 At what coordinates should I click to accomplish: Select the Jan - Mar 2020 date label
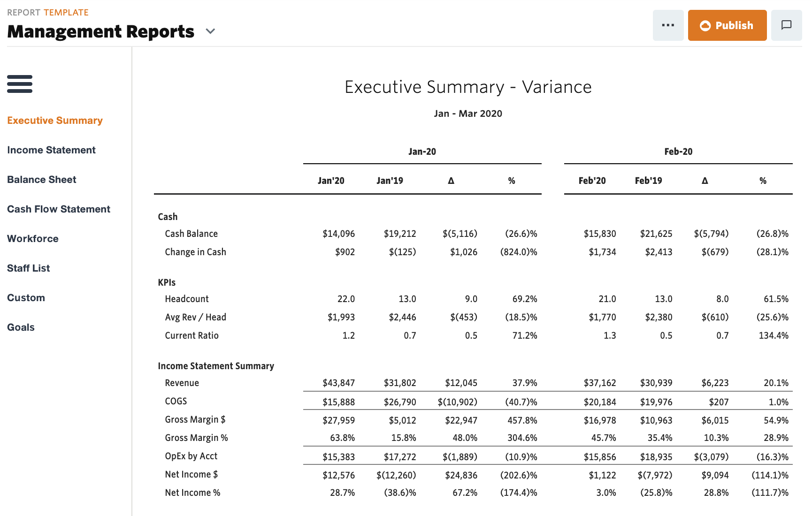468,113
